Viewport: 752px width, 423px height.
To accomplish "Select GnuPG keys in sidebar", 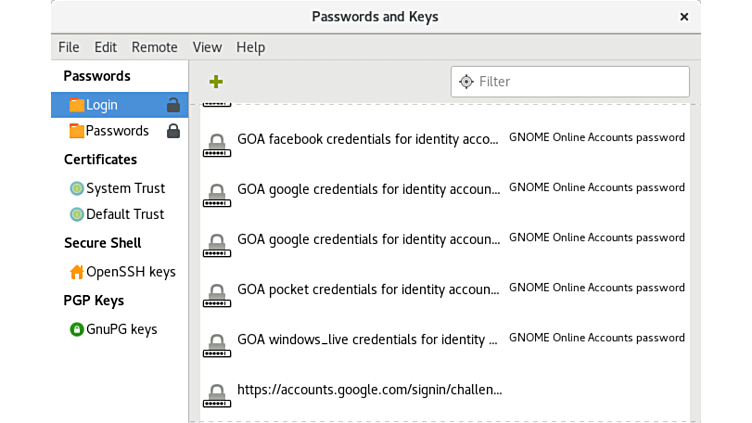I will (x=120, y=329).
